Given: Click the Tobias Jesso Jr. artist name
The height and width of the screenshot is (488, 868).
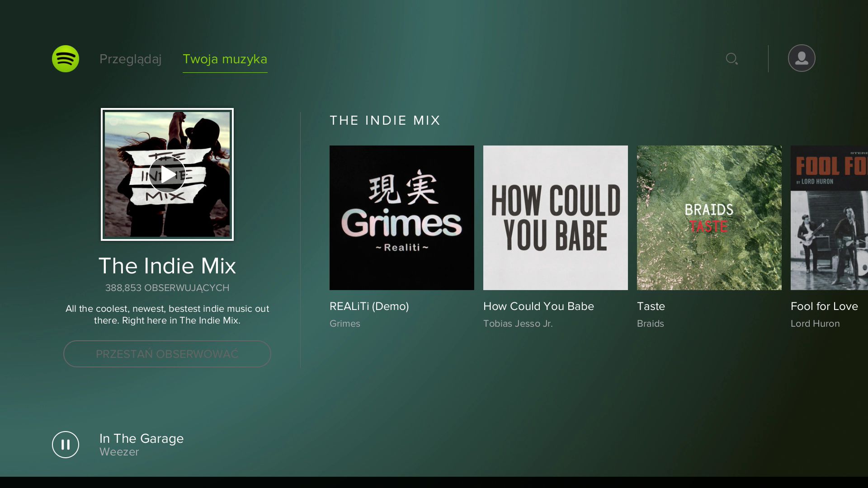Looking at the screenshot, I should 518,324.
